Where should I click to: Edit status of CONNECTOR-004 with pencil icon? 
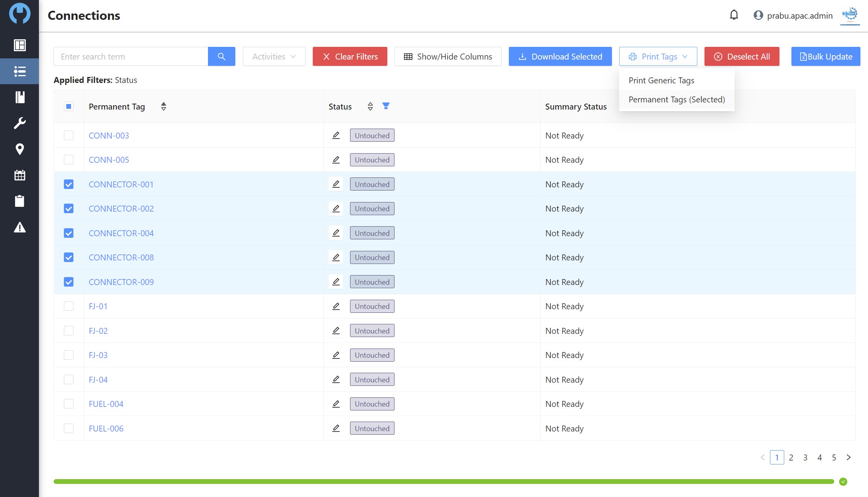tap(336, 233)
